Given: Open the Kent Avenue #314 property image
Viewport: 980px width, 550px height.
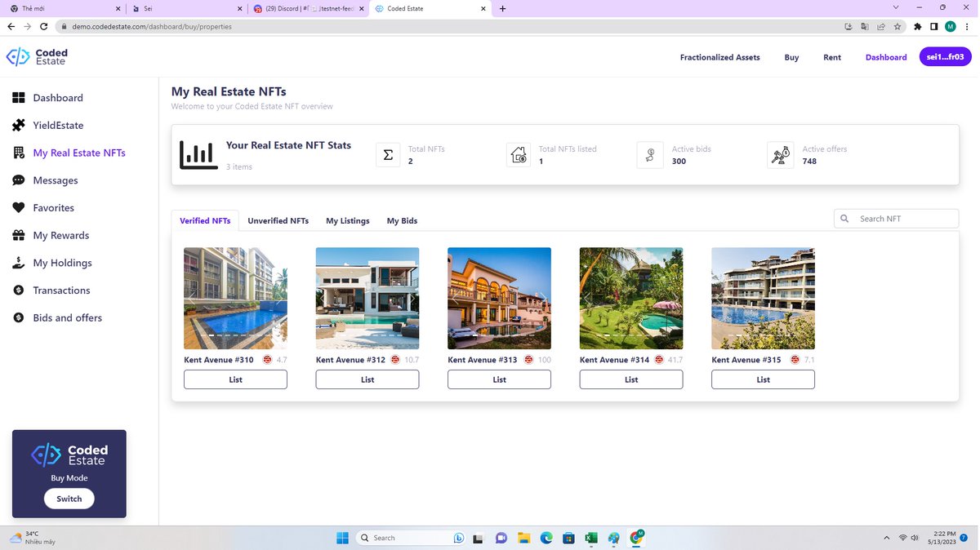Looking at the screenshot, I should tap(631, 299).
